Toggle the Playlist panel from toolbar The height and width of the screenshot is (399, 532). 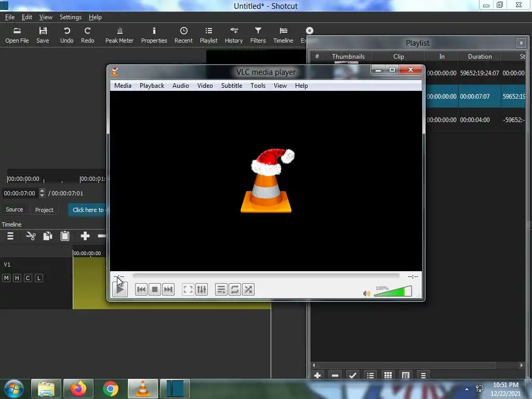pyautogui.click(x=209, y=35)
